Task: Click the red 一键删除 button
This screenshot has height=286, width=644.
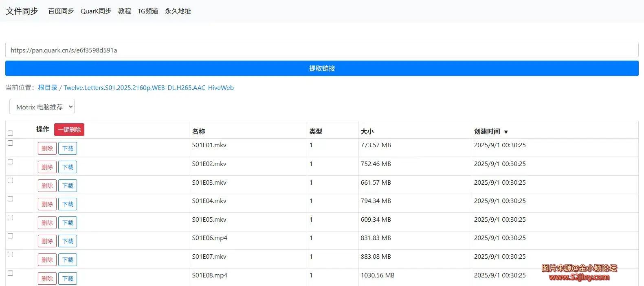Action: (69, 130)
